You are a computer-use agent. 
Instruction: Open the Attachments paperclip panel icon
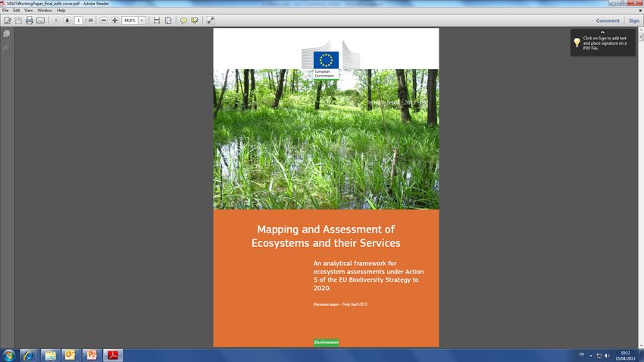pyautogui.click(x=7, y=48)
